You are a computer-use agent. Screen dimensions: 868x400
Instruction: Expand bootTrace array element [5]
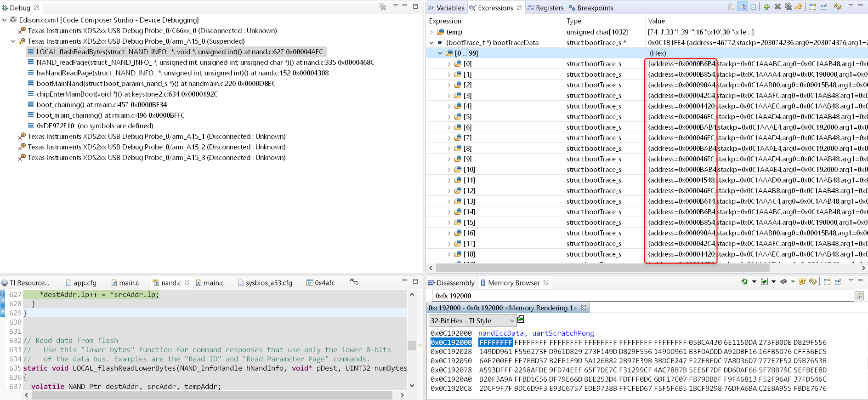449,117
